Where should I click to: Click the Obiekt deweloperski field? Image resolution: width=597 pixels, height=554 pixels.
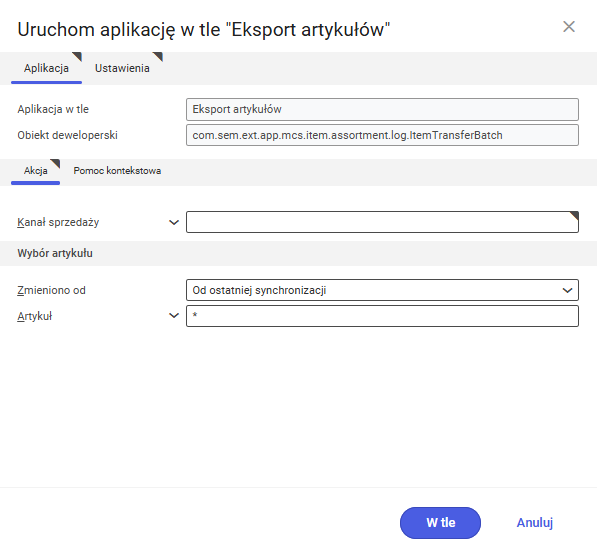pyautogui.click(x=382, y=135)
